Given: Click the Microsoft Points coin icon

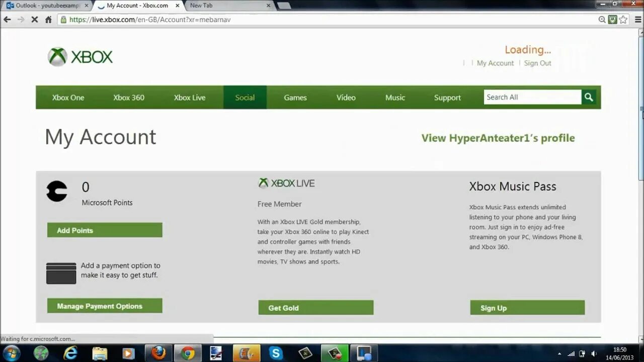Looking at the screenshot, I should point(57,192).
